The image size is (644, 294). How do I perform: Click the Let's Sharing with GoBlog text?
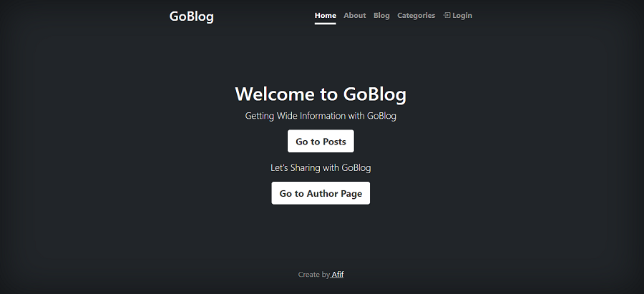pyautogui.click(x=321, y=167)
